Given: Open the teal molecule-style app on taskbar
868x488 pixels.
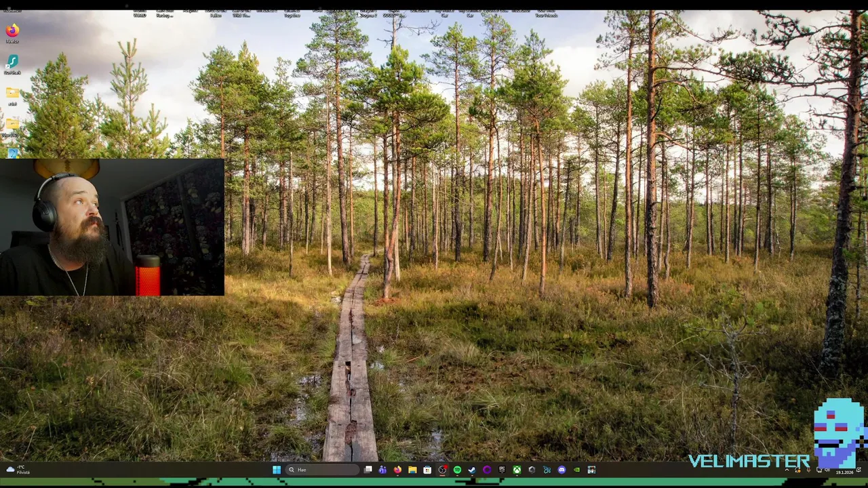Looking at the screenshot, I should [x=547, y=470].
